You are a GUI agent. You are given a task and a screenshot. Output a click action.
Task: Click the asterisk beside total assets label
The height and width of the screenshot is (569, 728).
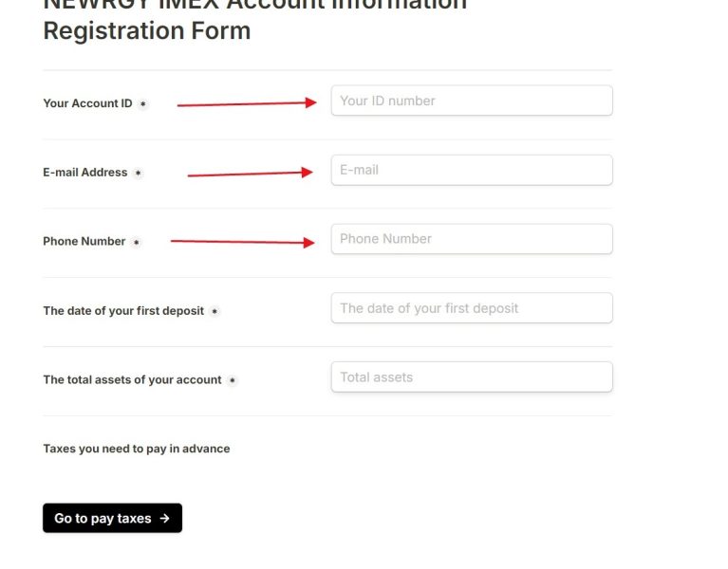click(233, 381)
